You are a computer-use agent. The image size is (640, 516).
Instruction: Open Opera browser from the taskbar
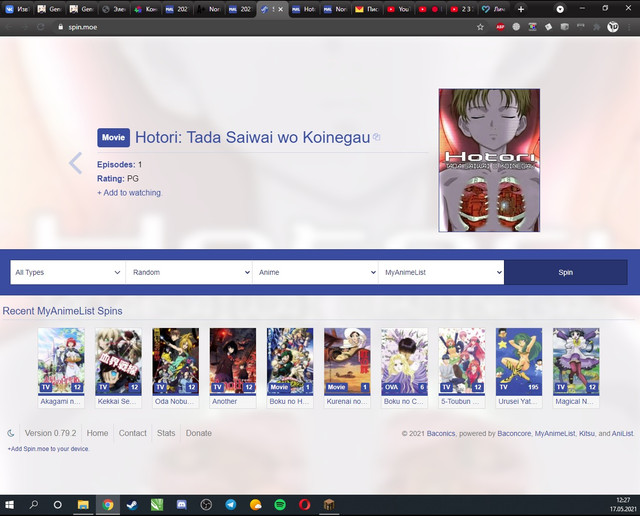tap(304, 504)
